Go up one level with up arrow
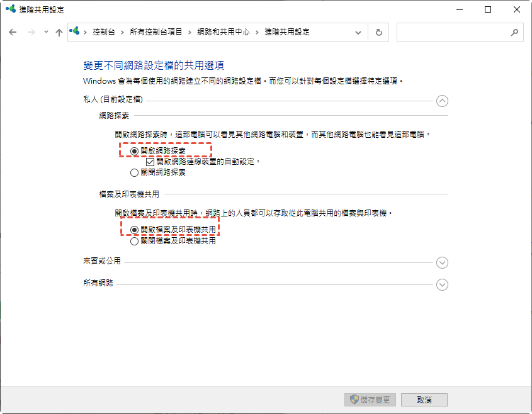 point(59,32)
